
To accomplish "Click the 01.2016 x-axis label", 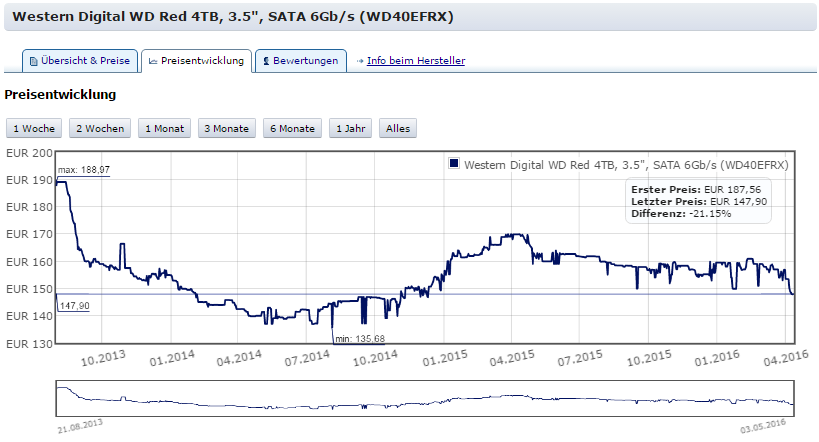I will (717, 359).
